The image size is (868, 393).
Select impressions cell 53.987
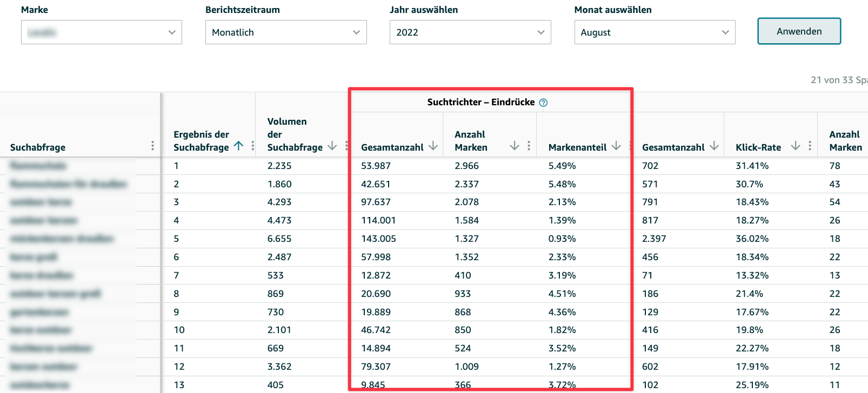click(x=376, y=166)
